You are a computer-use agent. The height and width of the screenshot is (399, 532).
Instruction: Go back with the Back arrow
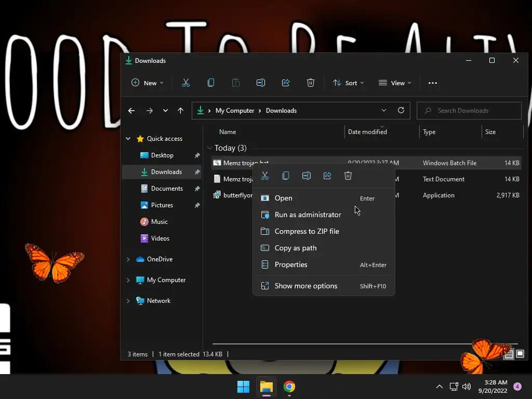(131, 111)
